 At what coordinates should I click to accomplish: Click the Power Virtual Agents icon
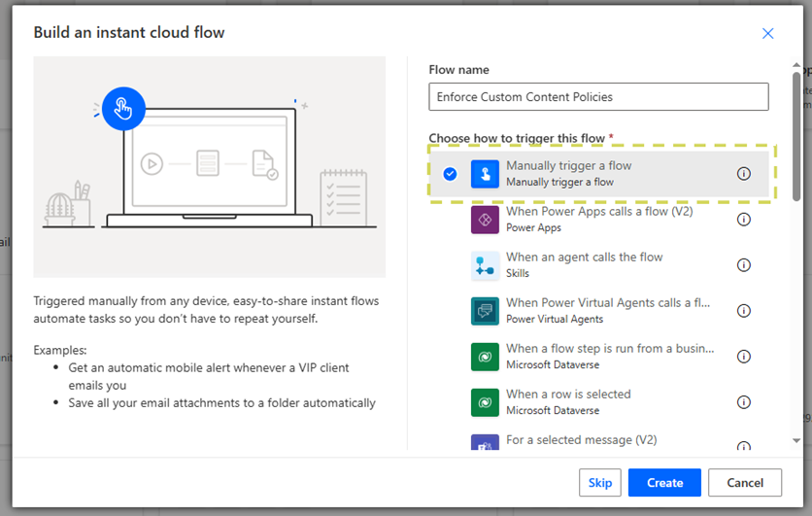[485, 311]
